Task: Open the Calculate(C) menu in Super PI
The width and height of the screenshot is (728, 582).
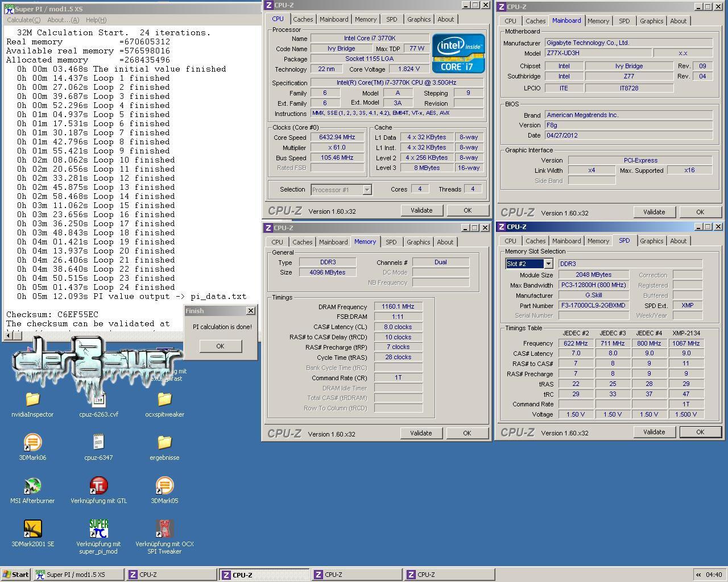Action: (23, 20)
